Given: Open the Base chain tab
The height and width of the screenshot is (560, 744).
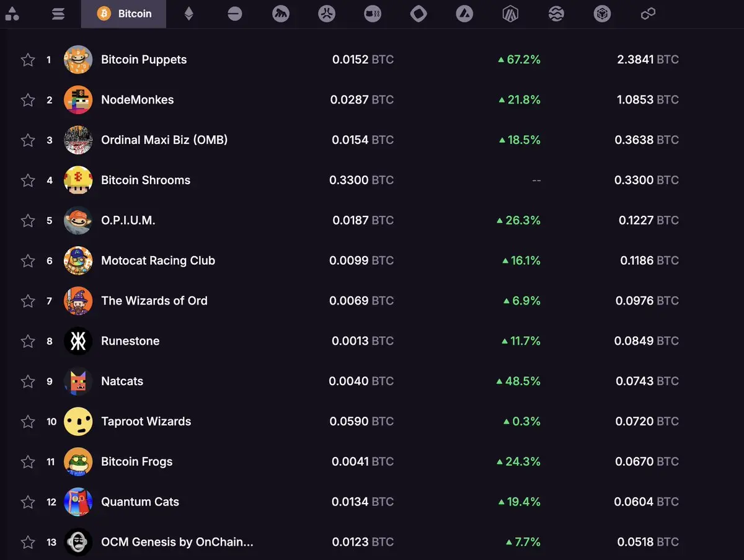Looking at the screenshot, I should click(234, 14).
